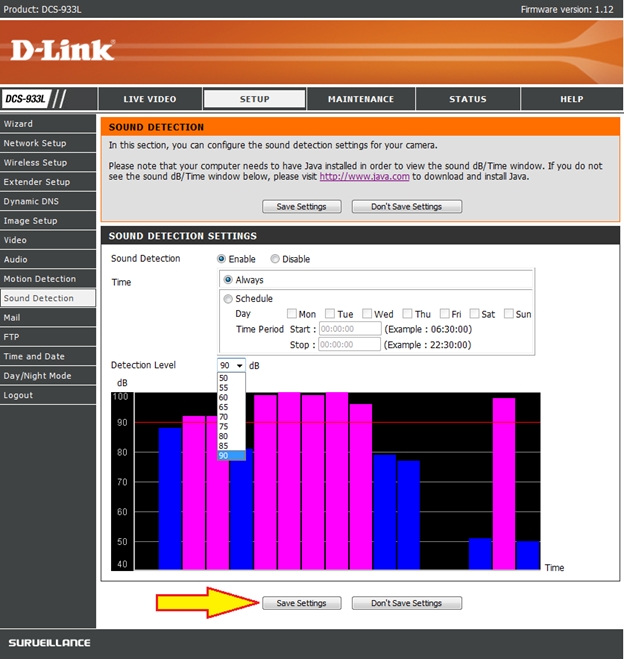624x659 pixels.
Task: Choose the Always time option
Action: coord(229,280)
